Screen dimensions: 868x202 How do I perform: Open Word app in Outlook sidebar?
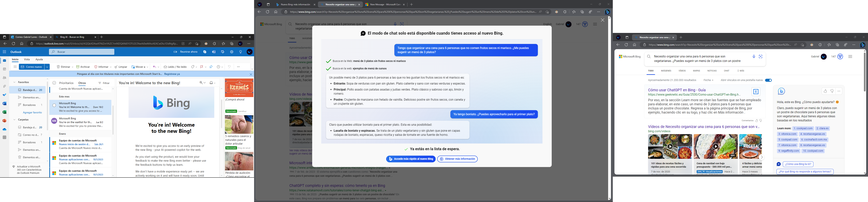(x=4, y=104)
